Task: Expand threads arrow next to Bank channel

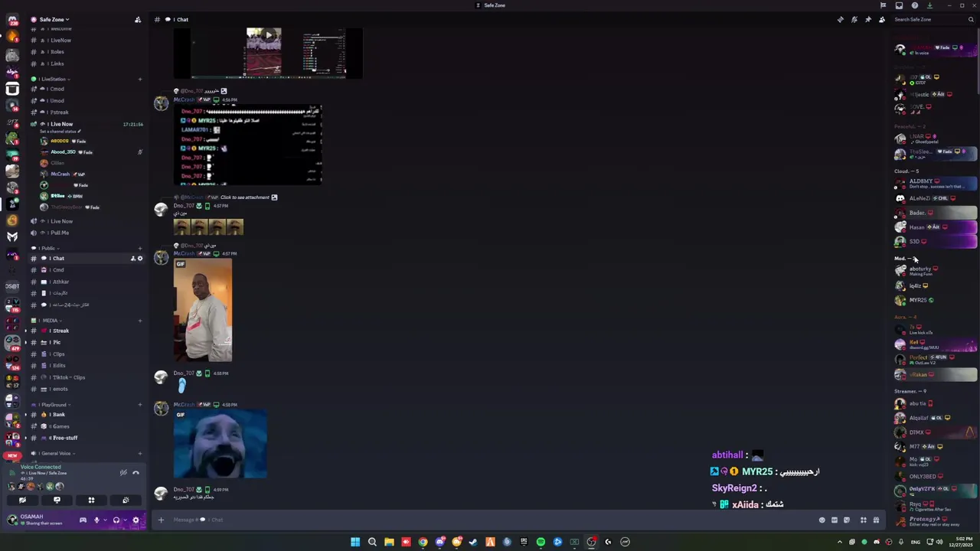Action: click(x=25, y=414)
